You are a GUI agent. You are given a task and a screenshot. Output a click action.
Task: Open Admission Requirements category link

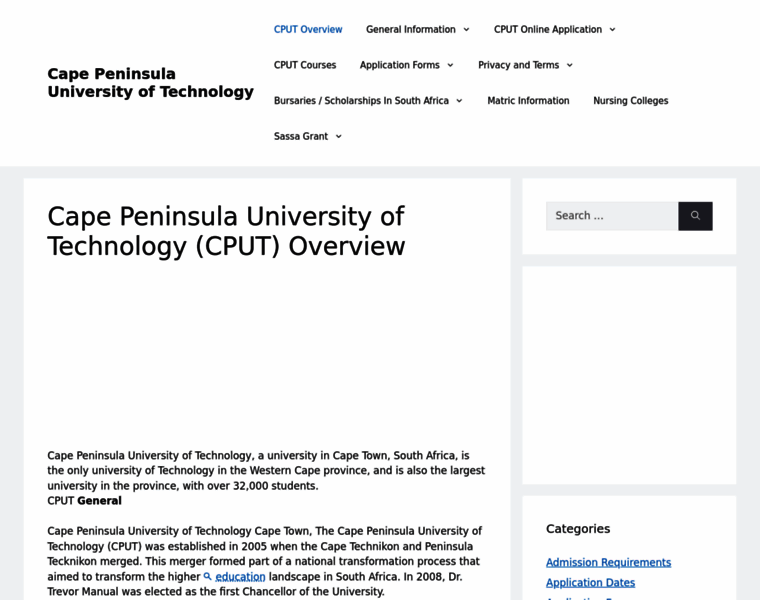(x=608, y=562)
